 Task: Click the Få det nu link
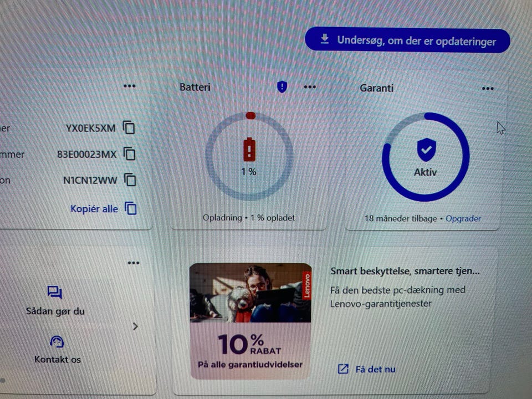coord(375,369)
